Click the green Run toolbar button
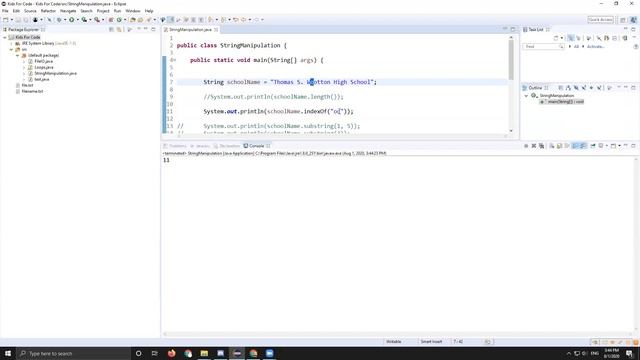This screenshot has height=360, width=640. click(72, 20)
